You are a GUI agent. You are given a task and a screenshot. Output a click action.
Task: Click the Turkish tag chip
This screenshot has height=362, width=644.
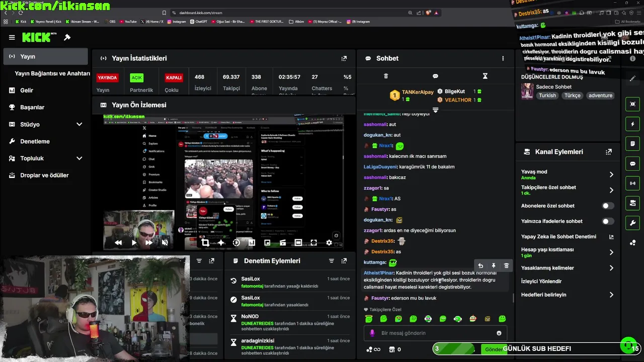point(547,96)
